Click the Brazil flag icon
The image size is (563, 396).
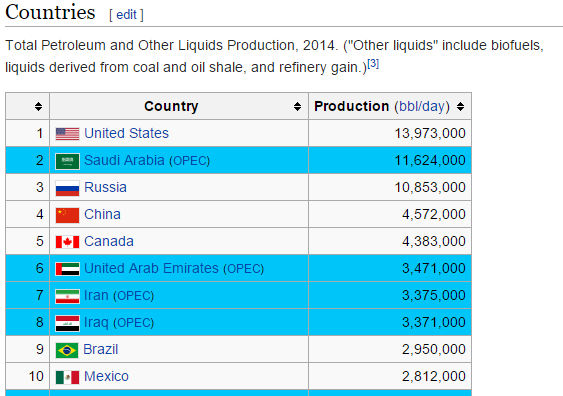(x=67, y=350)
